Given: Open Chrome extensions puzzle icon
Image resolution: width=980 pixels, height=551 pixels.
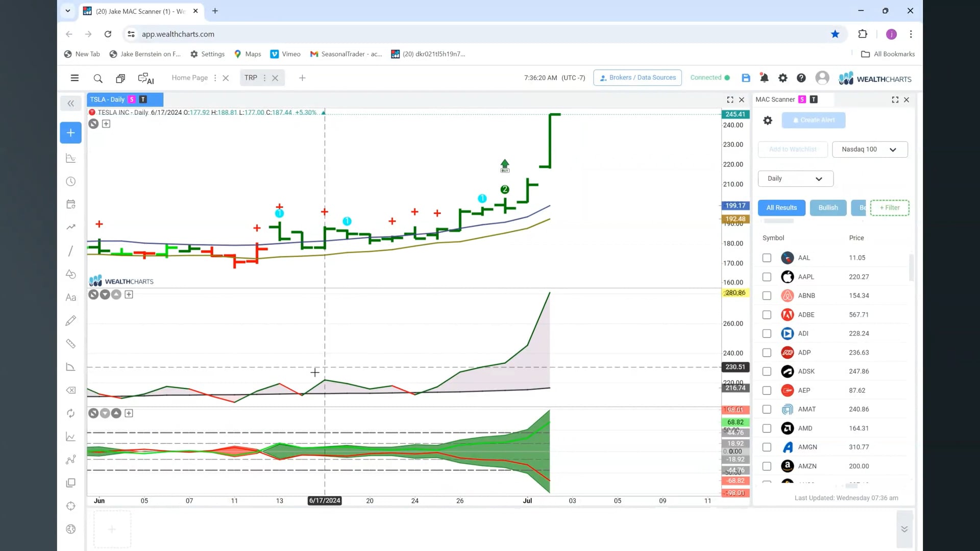Looking at the screenshot, I should (x=863, y=34).
